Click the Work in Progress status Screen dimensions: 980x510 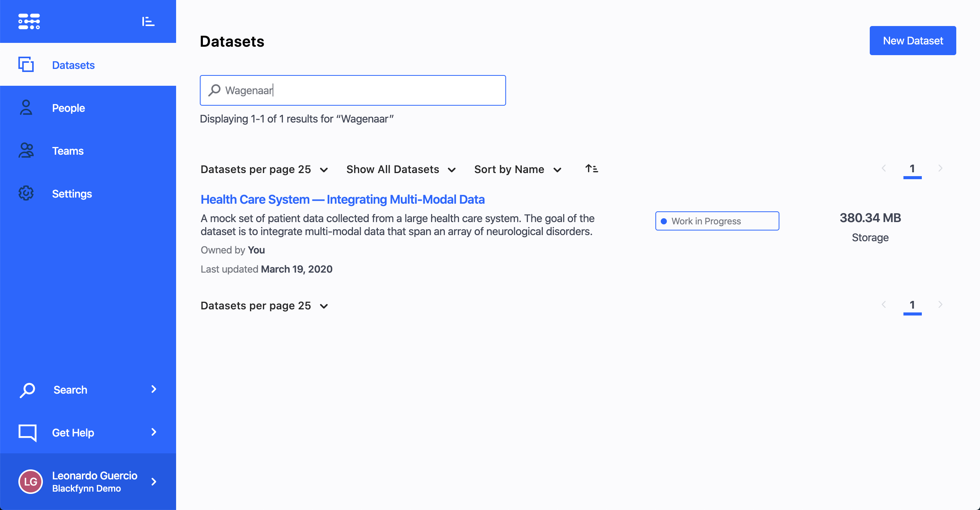(717, 221)
